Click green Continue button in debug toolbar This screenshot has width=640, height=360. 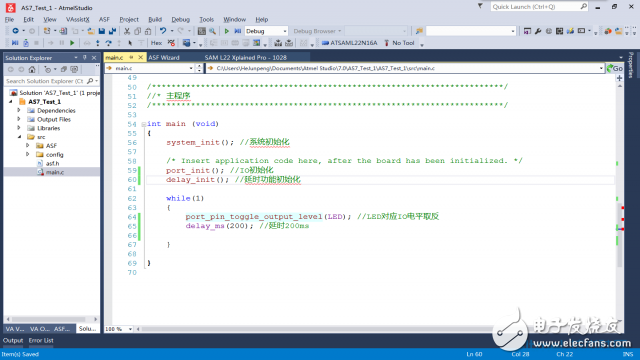[72, 43]
